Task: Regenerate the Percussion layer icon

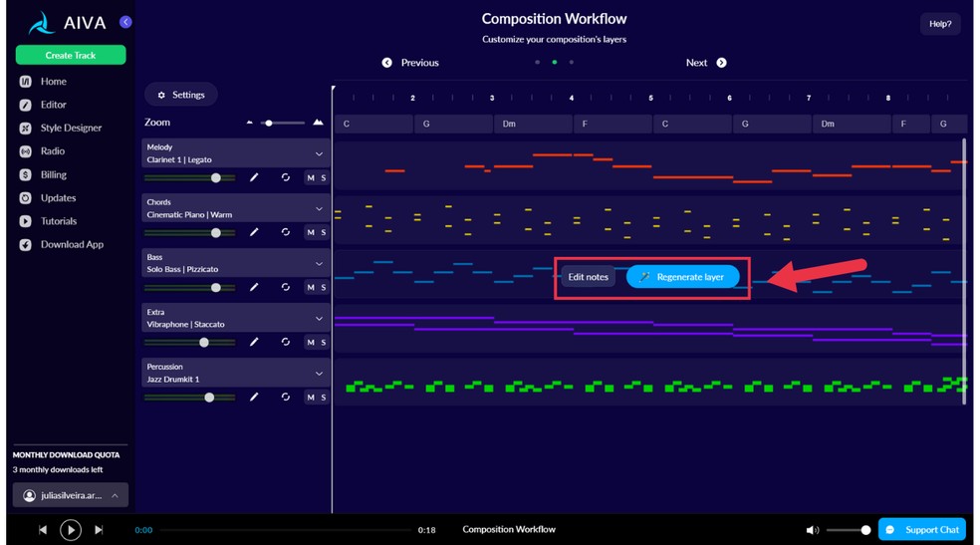Action: (286, 397)
